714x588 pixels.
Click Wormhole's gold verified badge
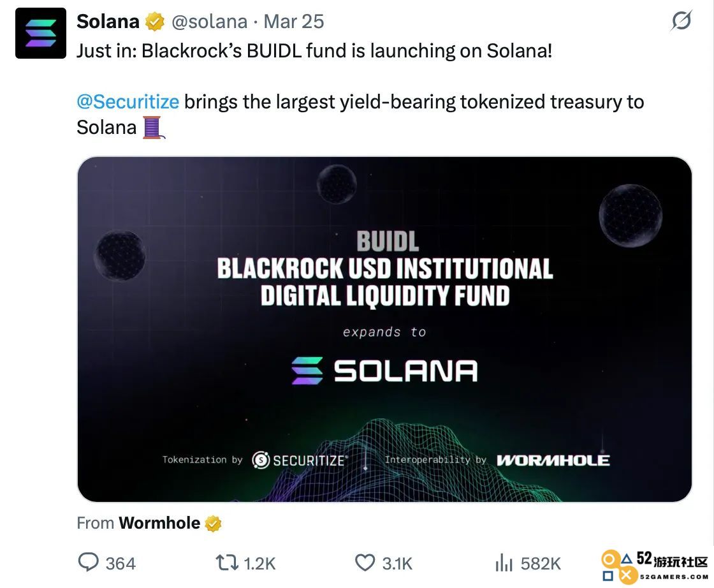tap(213, 524)
